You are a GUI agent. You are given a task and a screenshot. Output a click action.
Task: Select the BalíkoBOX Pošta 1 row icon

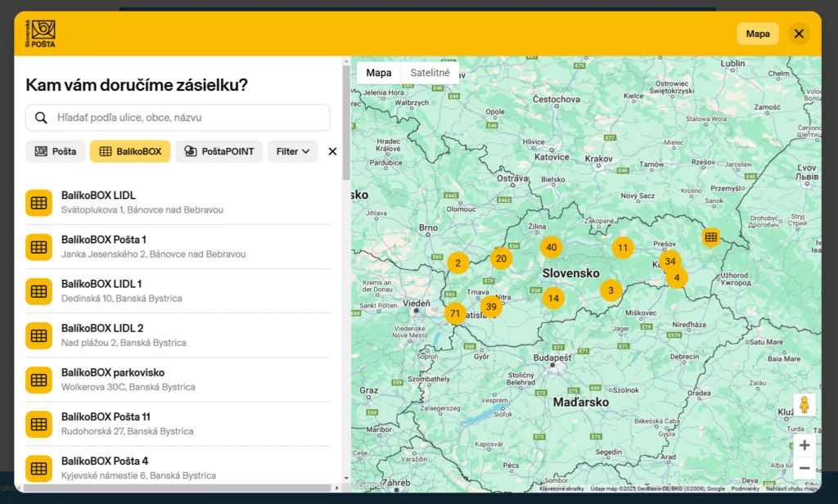(38, 247)
